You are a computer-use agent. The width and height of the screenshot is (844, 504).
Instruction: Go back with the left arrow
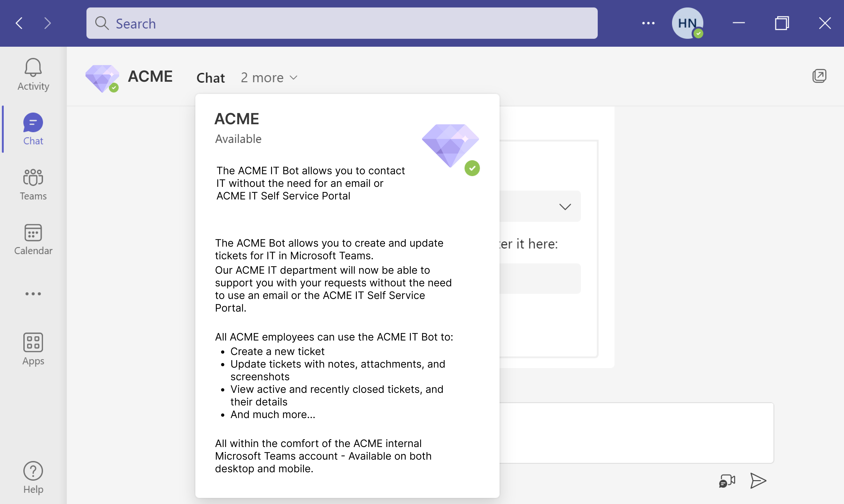19,23
